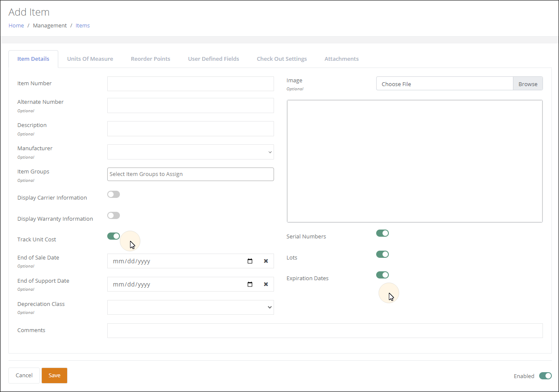Click the Management breadcrumb text
This screenshot has width=559, height=392.
tap(50, 25)
